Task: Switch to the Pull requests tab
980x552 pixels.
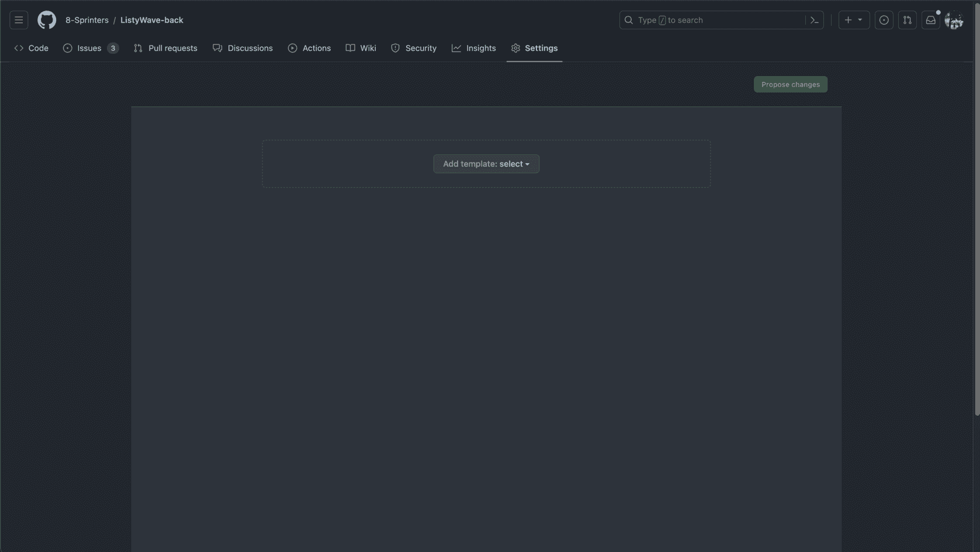Action: (165, 48)
